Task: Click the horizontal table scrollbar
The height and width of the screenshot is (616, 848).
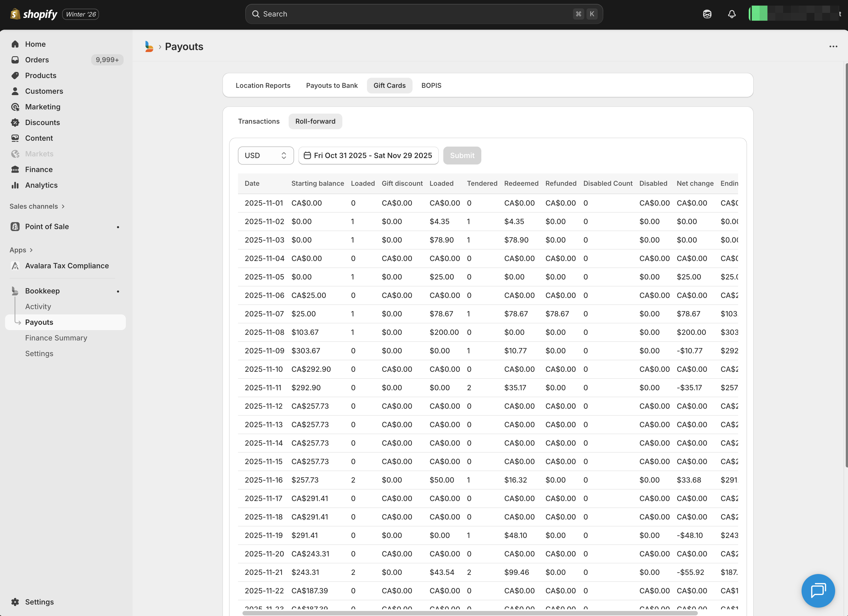Action: click(x=470, y=613)
